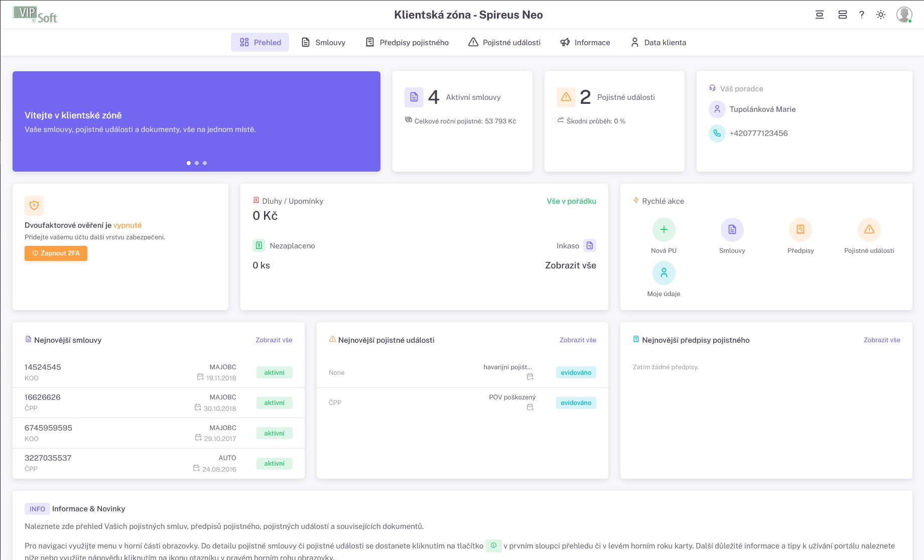Select the second carousel dot in banner
This screenshot has height=560, width=924.
[x=197, y=163]
